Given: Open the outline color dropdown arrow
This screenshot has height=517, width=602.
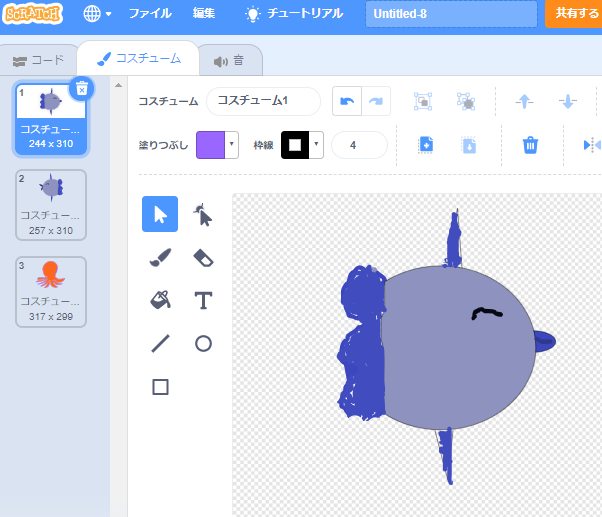Looking at the screenshot, I should click(x=316, y=145).
